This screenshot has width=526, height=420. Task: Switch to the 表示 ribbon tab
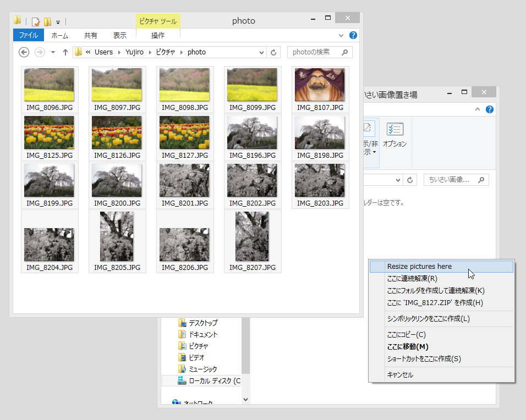(x=120, y=35)
